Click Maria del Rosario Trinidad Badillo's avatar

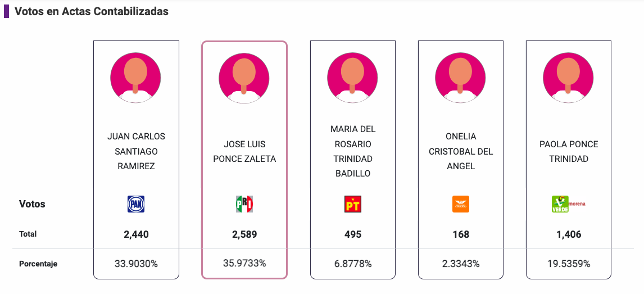pos(352,78)
